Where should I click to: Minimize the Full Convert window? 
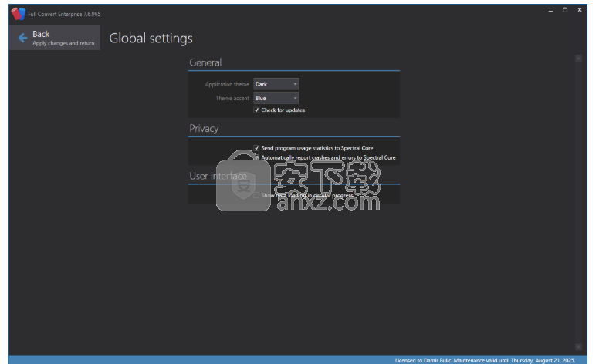tap(550, 10)
